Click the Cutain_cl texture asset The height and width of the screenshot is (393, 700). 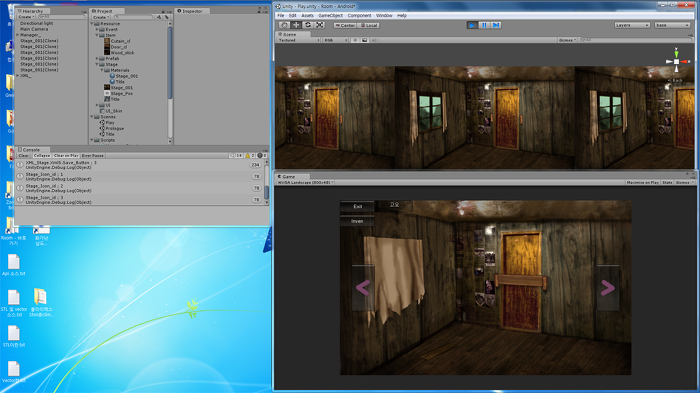pos(117,41)
